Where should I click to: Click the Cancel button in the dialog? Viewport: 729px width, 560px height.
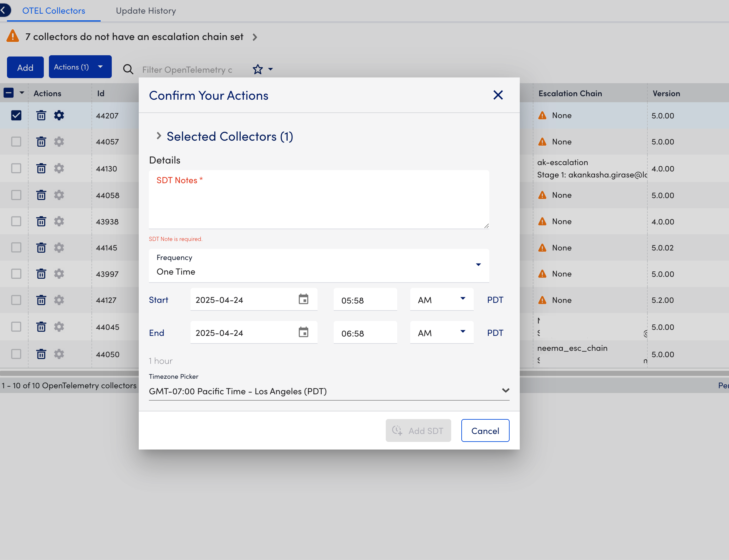click(x=485, y=430)
